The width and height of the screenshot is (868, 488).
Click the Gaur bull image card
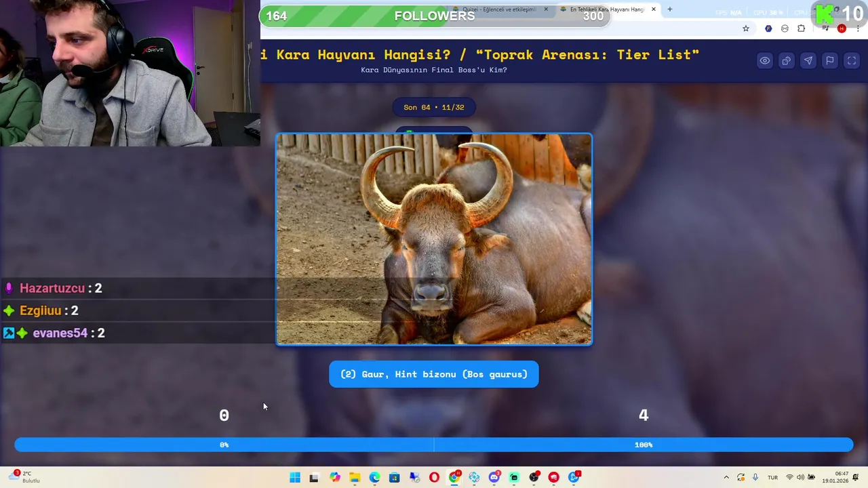(x=434, y=239)
